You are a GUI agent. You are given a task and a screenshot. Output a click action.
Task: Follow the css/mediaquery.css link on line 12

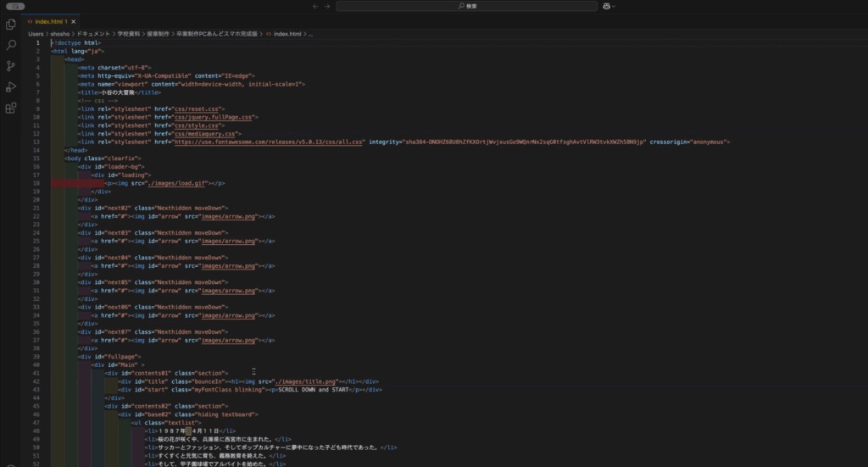pos(207,133)
